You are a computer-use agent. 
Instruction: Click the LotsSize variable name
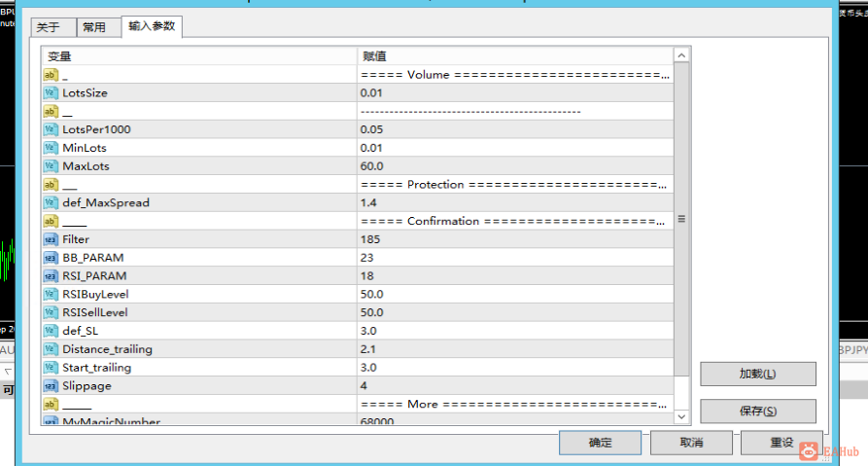point(85,93)
